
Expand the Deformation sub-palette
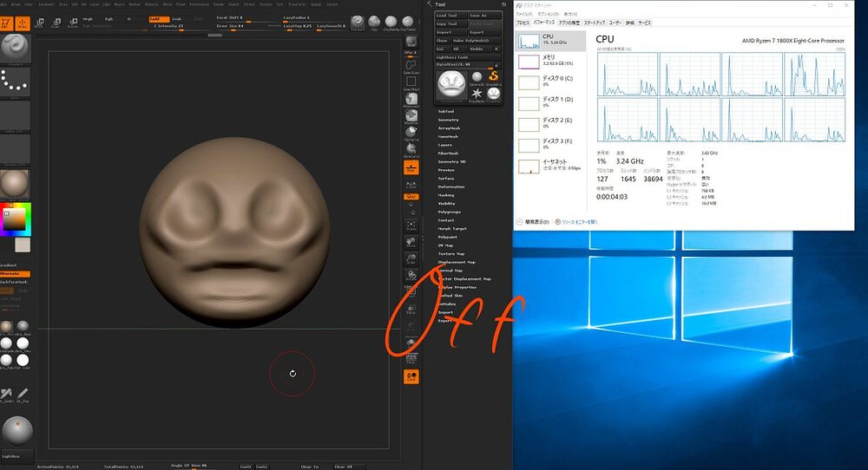tap(451, 187)
